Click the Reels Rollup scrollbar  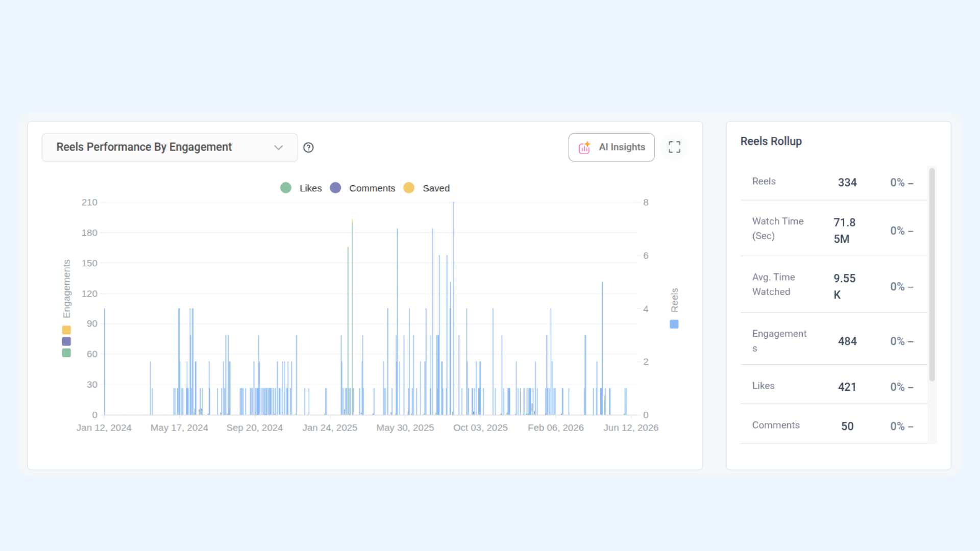pos(932,274)
